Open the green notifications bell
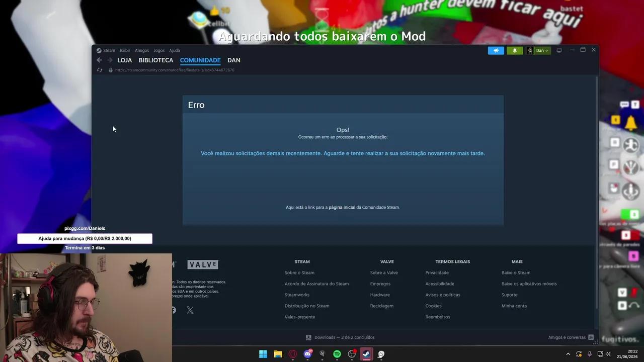The image size is (644, 362). click(514, 50)
